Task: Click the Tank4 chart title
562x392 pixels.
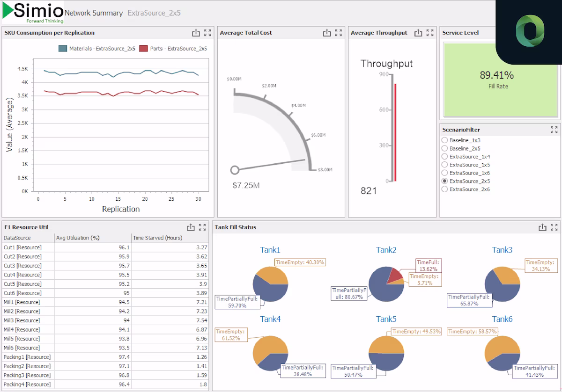Action: (270, 319)
